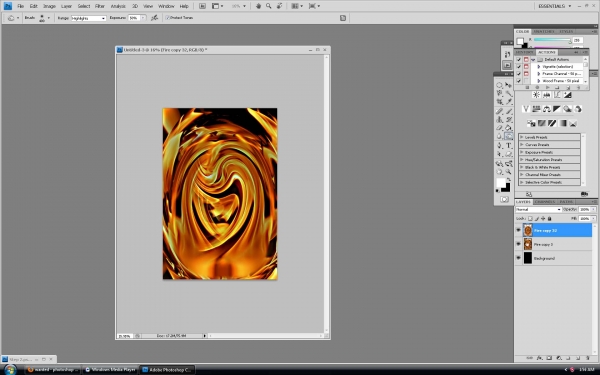
Task: Select the Blur tool
Action: coord(499,136)
